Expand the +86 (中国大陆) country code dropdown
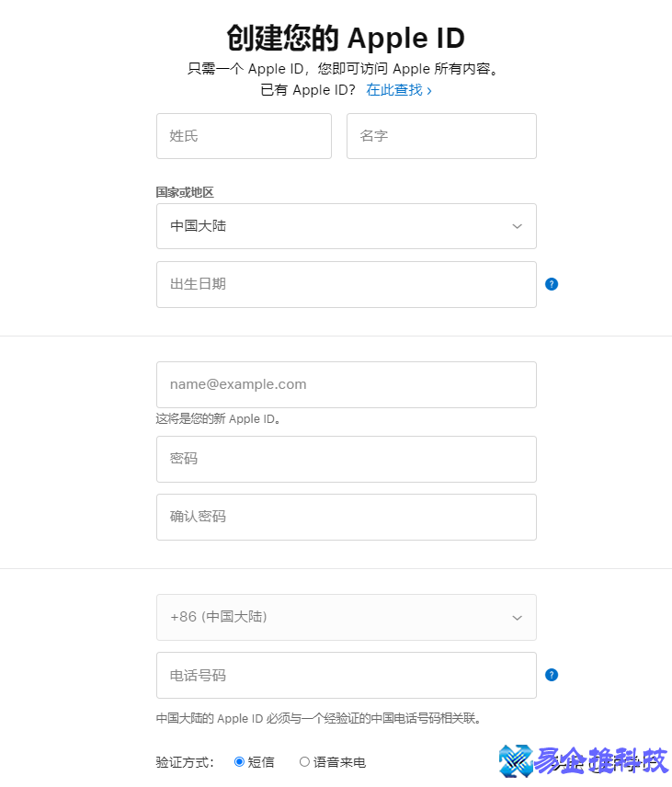Image resolution: width=672 pixels, height=787 pixels. pos(347,617)
